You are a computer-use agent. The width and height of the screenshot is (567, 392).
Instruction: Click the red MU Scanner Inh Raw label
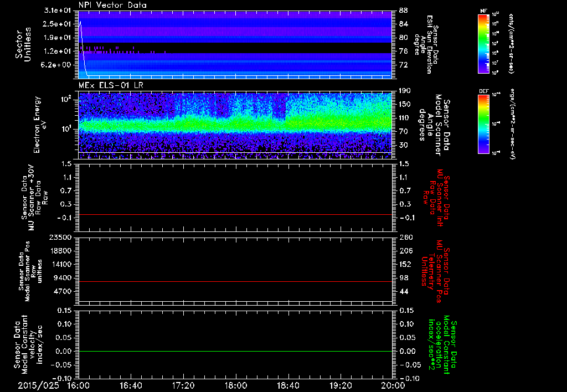click(437, 198)
